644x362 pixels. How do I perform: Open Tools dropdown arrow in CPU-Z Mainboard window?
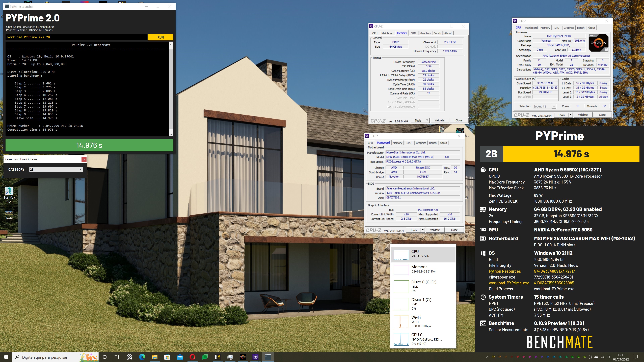pyautogui.click(x=423, y=230)
